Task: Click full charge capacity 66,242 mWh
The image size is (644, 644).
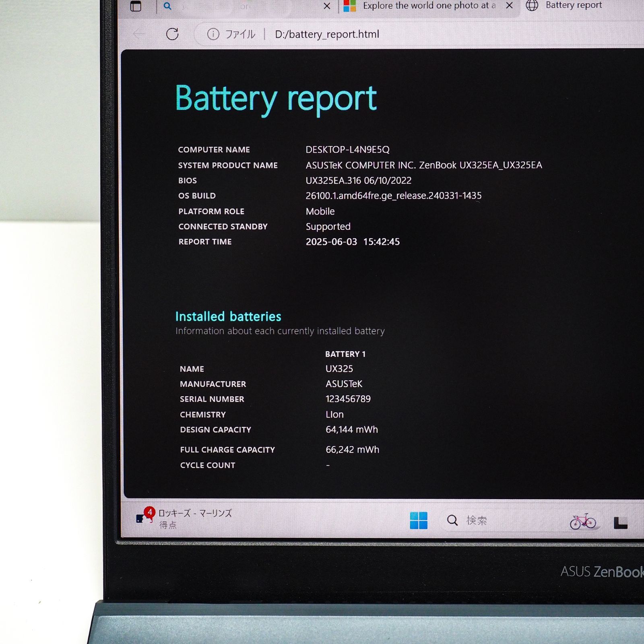Action: (x=352, y=450)
